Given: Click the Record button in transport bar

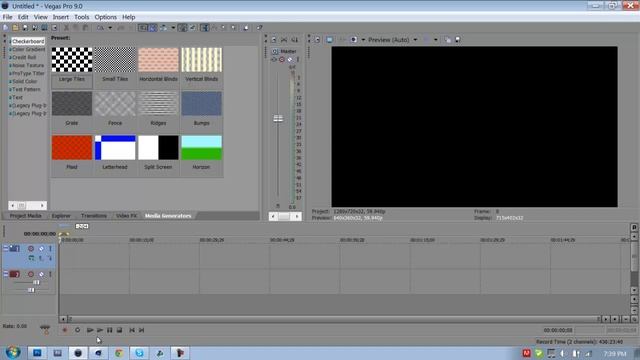Looking at the screenshot, I should coord(64,330).
